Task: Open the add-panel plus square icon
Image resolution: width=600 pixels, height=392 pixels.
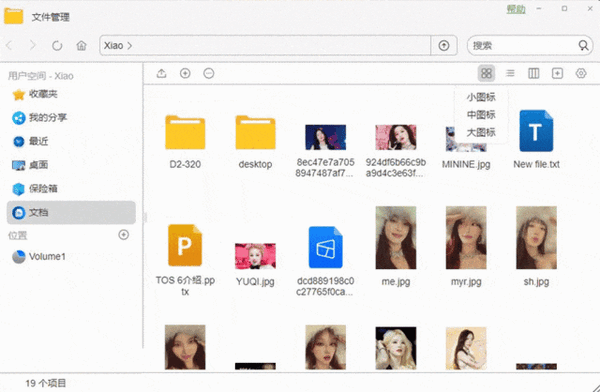Action: click(557, 73)
